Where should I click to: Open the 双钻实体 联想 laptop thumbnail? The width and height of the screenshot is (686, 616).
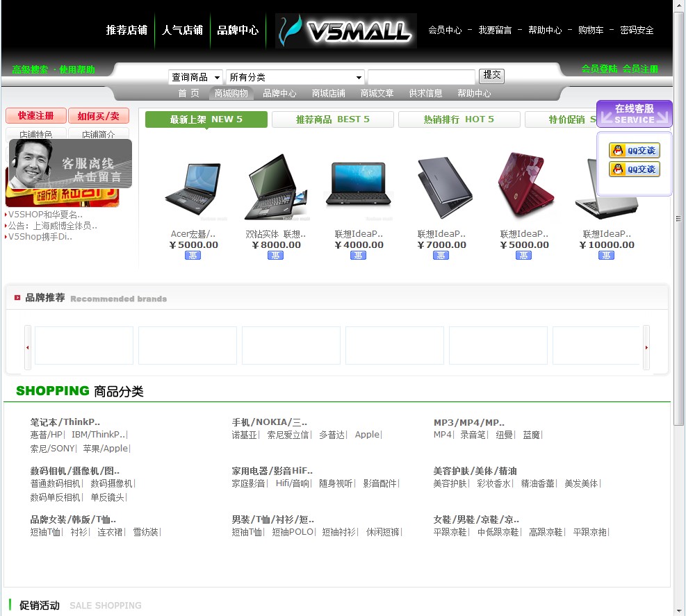(276, 187)
